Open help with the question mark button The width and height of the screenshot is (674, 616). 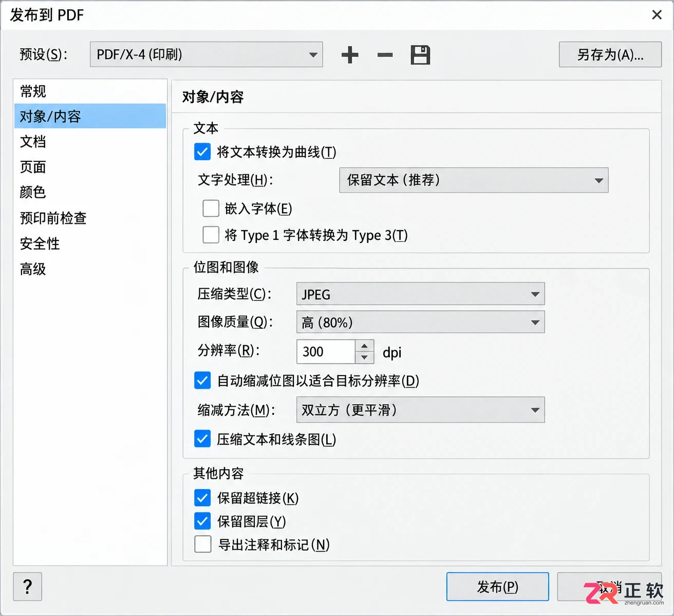point(28,587)
